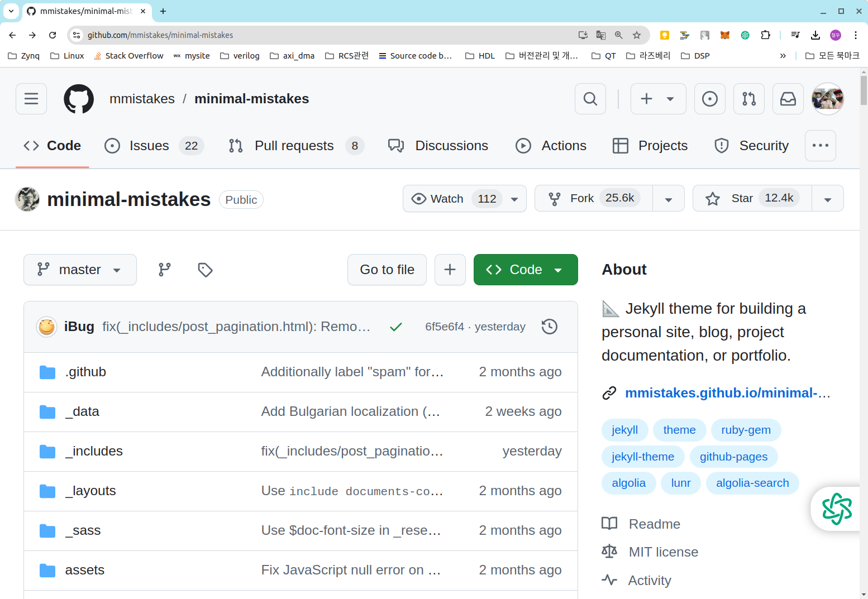
Task: Bookmark this page with star icon
Action: 636,35
